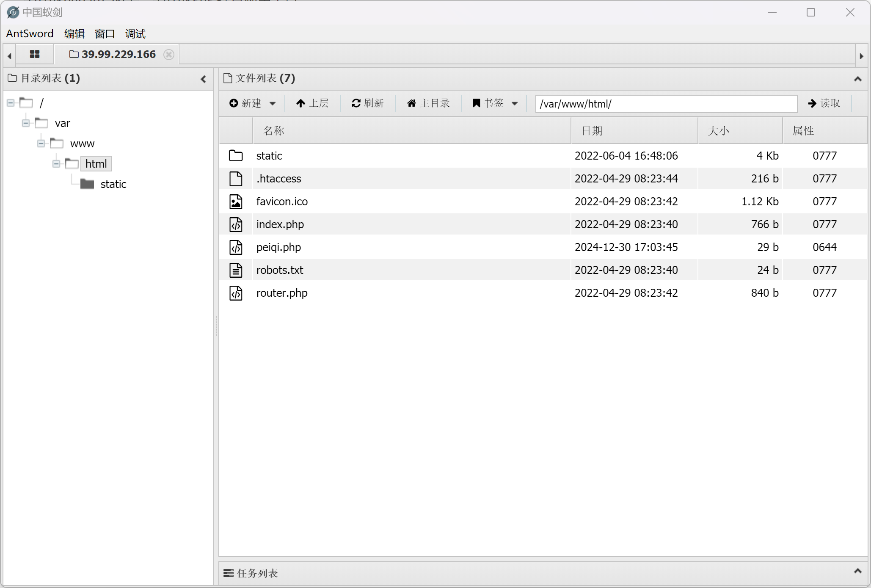The width and height of the screenshot is (871, 588).
Task: Open the home grid view tab icon
Action: pyautogui.click(x=35, y=54)
